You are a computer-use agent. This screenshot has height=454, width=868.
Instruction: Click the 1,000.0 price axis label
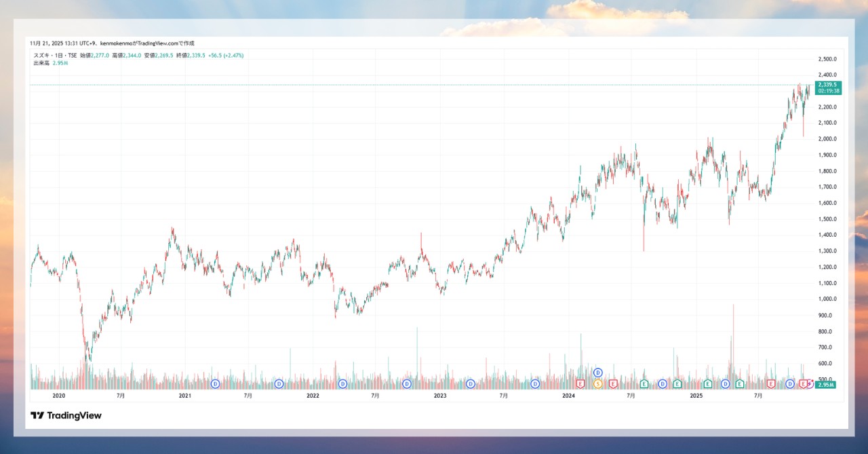pos(827,299)
